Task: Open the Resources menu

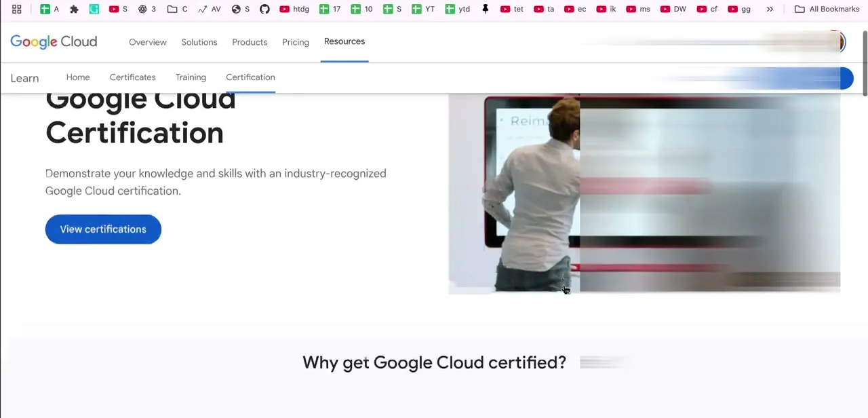Action: (x=344, y=41)
